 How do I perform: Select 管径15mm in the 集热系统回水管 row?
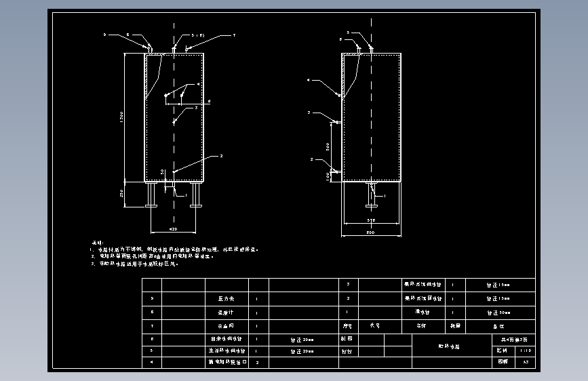498,299
